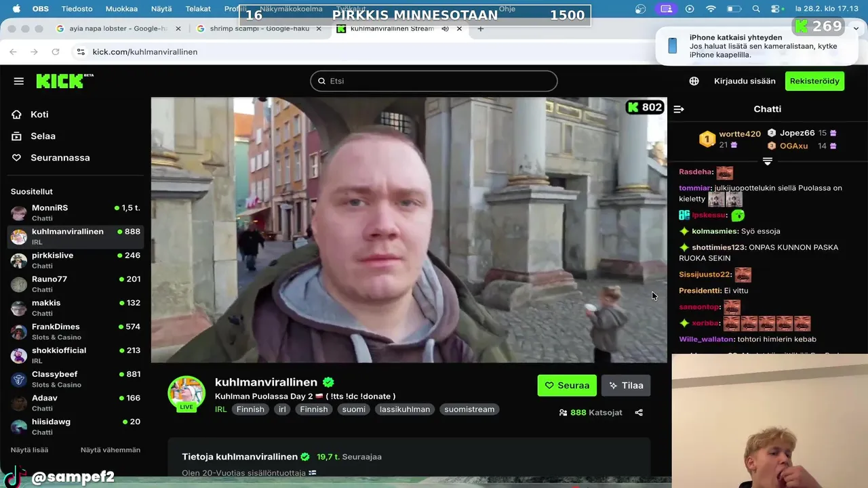Click the Koti navigation link
Screen dimensions: 868x488
(x=39, y=115)
